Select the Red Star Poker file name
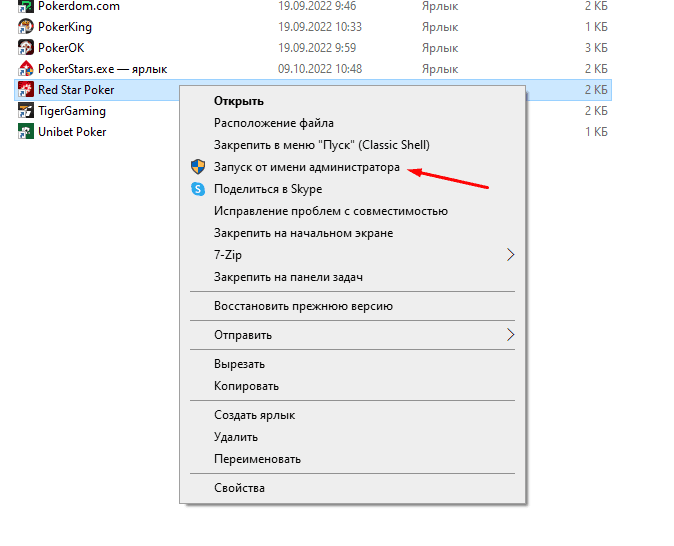The height and width of the screenshot is (546, 674). point(76,90)
